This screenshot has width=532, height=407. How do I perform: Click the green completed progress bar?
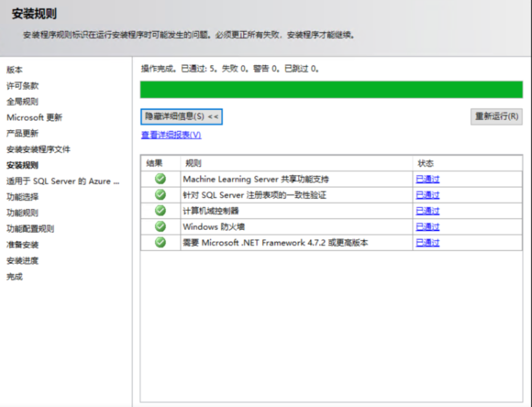pos(332,90)
